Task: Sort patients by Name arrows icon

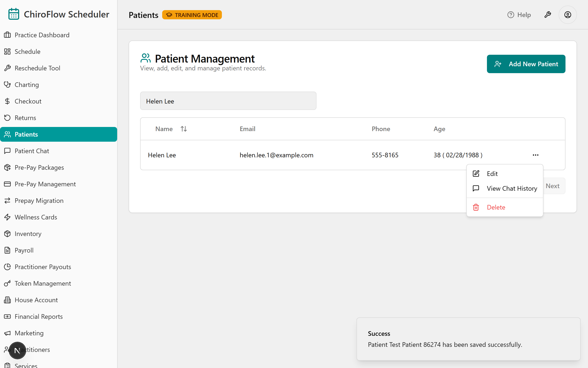Action: 184,129
